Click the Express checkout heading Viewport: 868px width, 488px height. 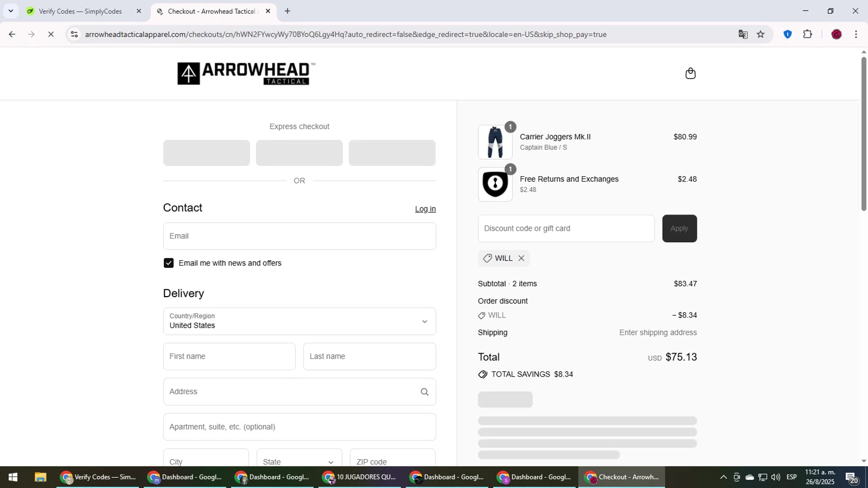tap(299, 127)
